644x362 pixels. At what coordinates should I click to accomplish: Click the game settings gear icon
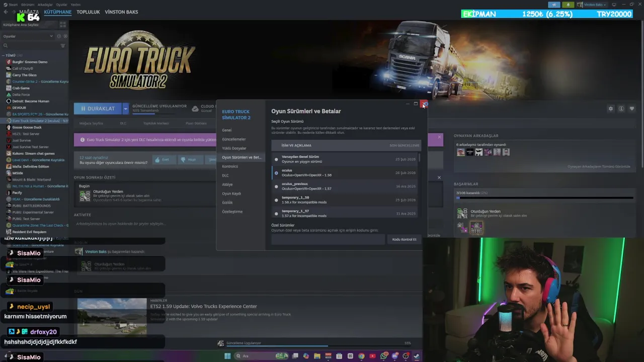(611, 109)
